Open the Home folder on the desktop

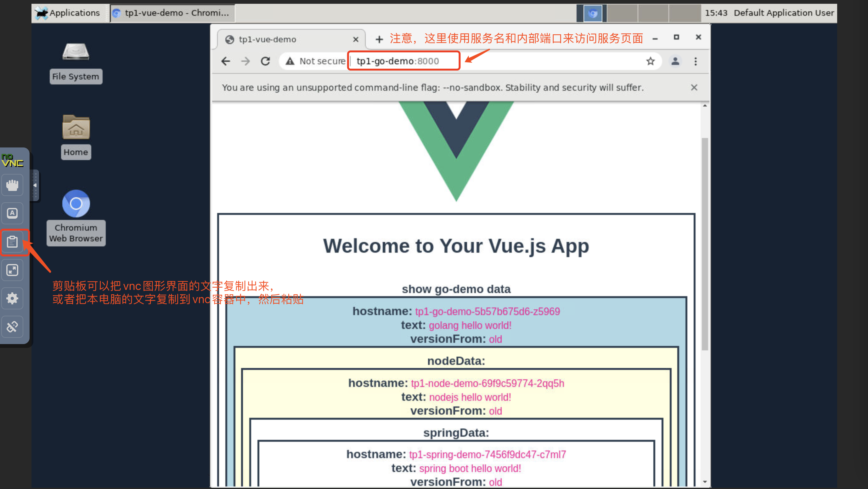point(76,128)
